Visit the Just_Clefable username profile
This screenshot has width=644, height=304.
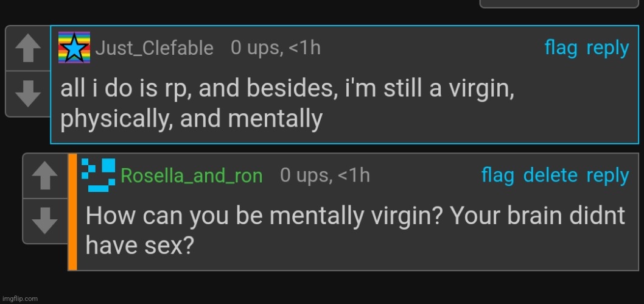coord(155,48)
